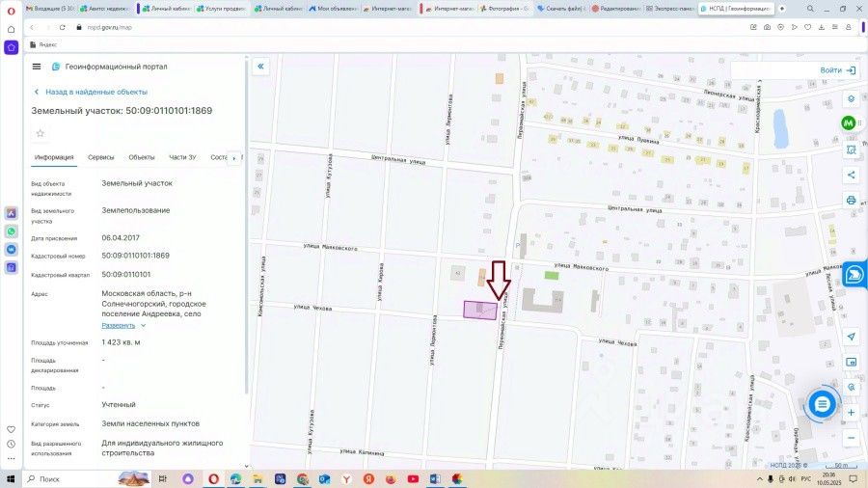Image resolution: width=868 pixels, height=488 pixels.
Task: Toggle the overview mini-map icon
Action: pos(852,362)
